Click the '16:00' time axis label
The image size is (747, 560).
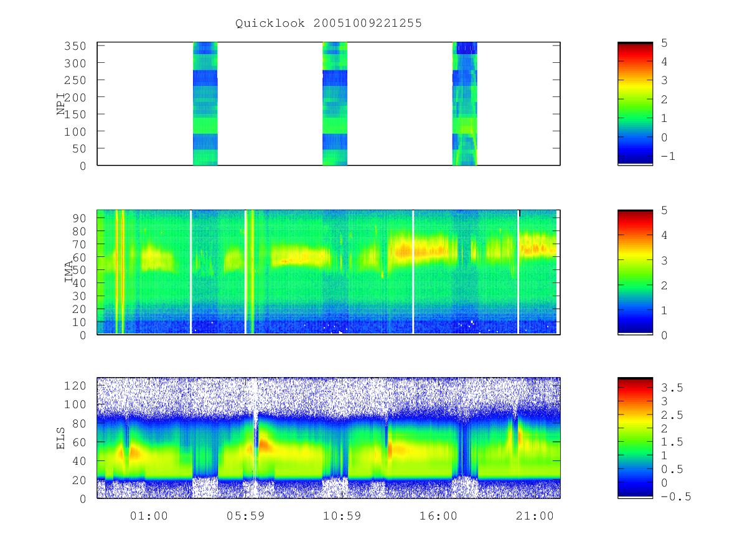[438, 515]
